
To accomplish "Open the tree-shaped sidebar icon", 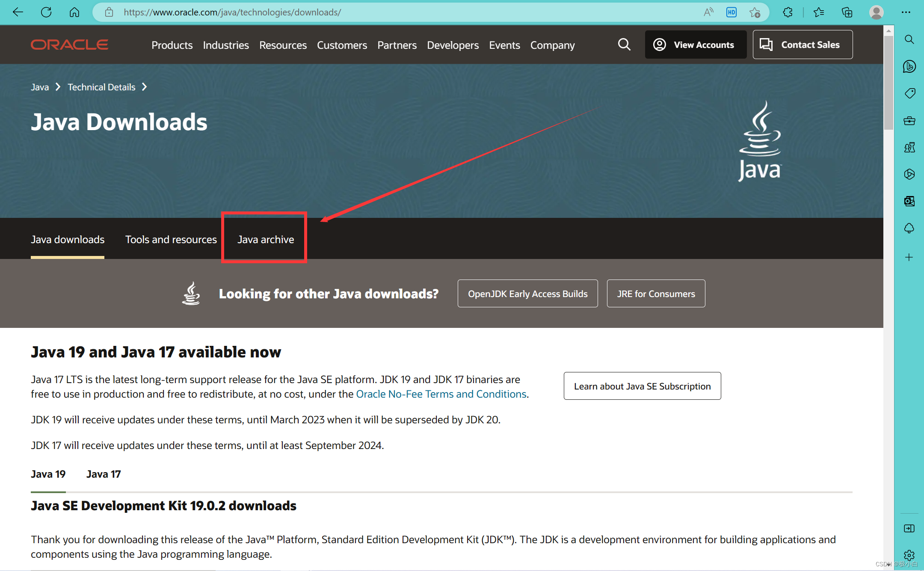I will [909, 228].
